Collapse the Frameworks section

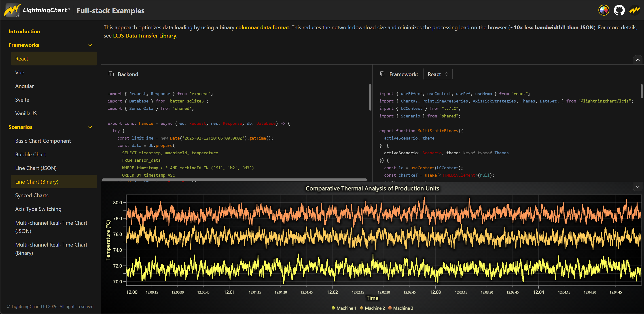[90, 45]
